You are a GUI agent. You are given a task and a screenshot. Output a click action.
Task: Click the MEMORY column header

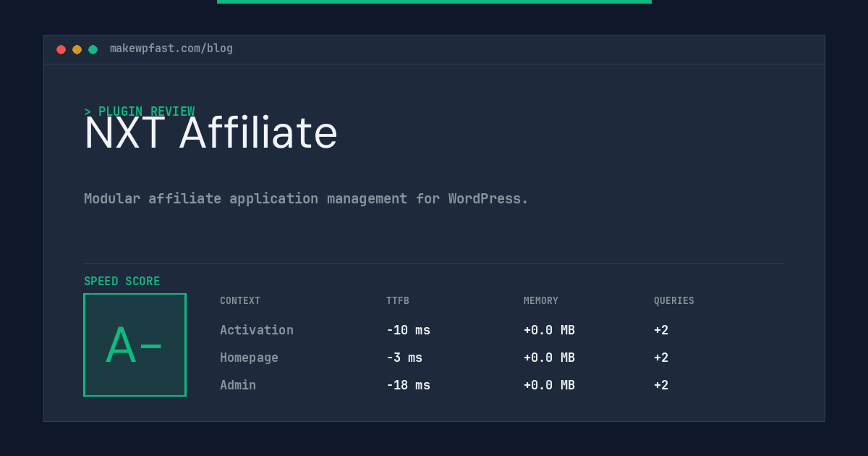pyautogui.click(x=541, y=301)
